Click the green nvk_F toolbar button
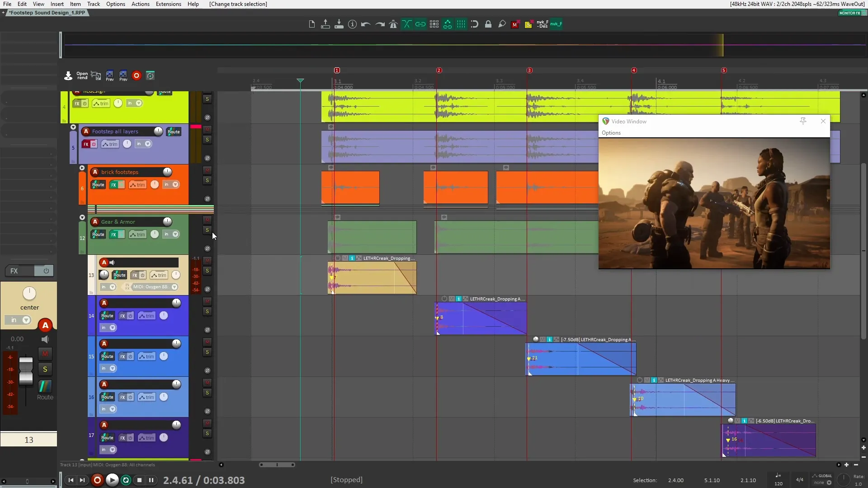 coord(556,24)
